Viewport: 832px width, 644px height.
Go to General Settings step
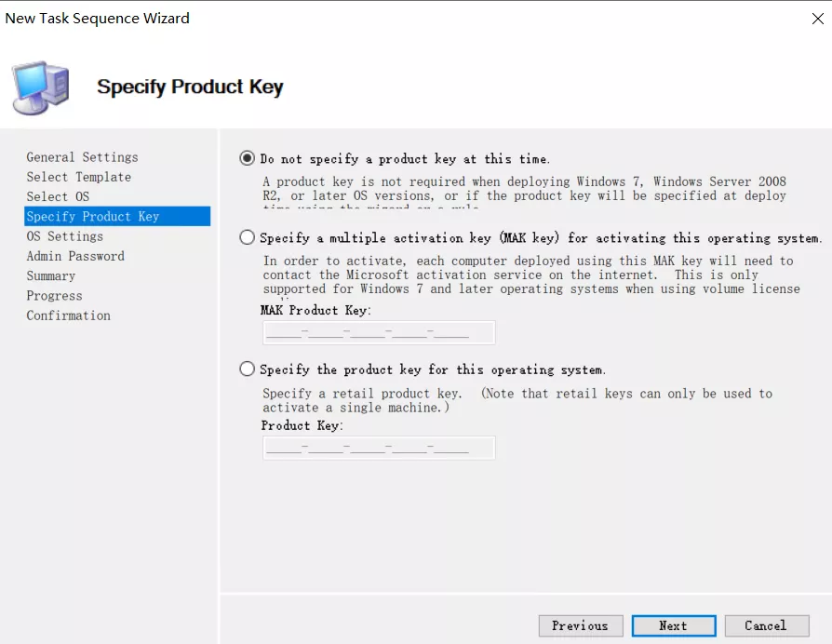[82, 157]
